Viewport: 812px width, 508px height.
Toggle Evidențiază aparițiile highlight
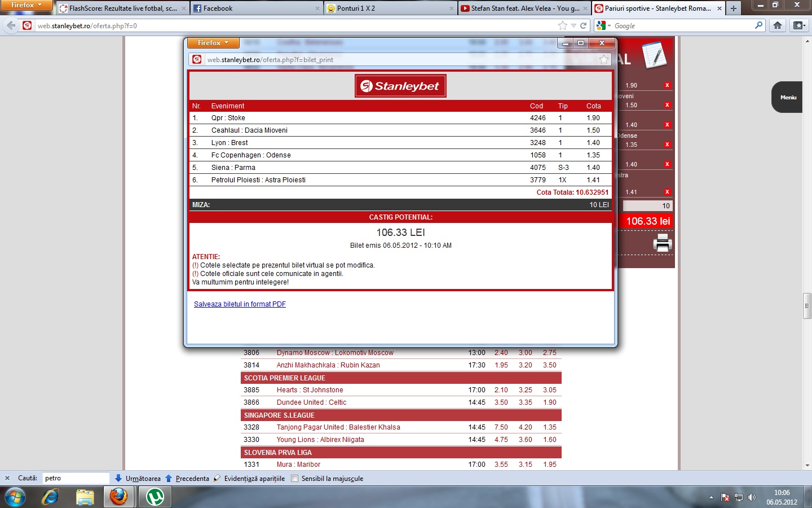pyautogui.click(x=249, y=478)
